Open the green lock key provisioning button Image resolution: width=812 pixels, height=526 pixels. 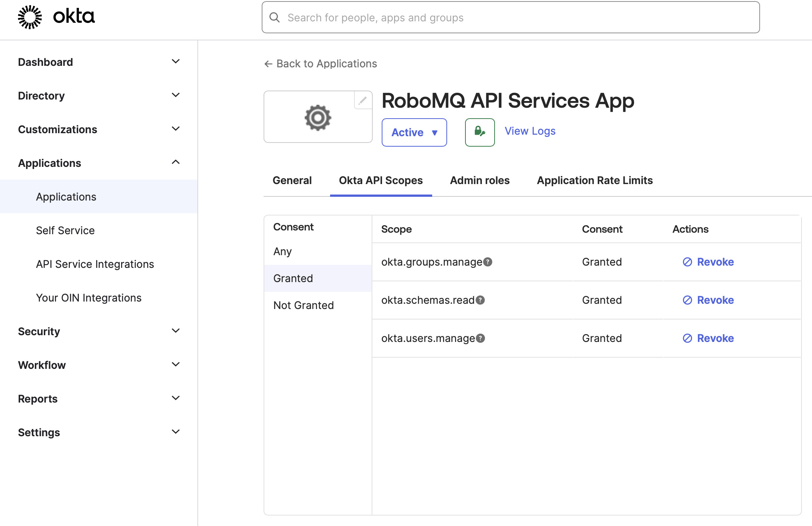(x=480, y=132)
